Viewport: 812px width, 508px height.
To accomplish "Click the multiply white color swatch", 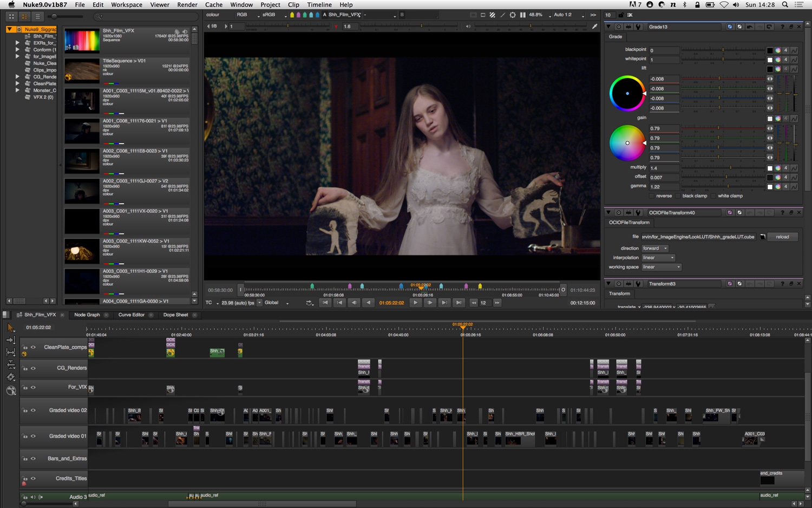I will pos(770,168).
